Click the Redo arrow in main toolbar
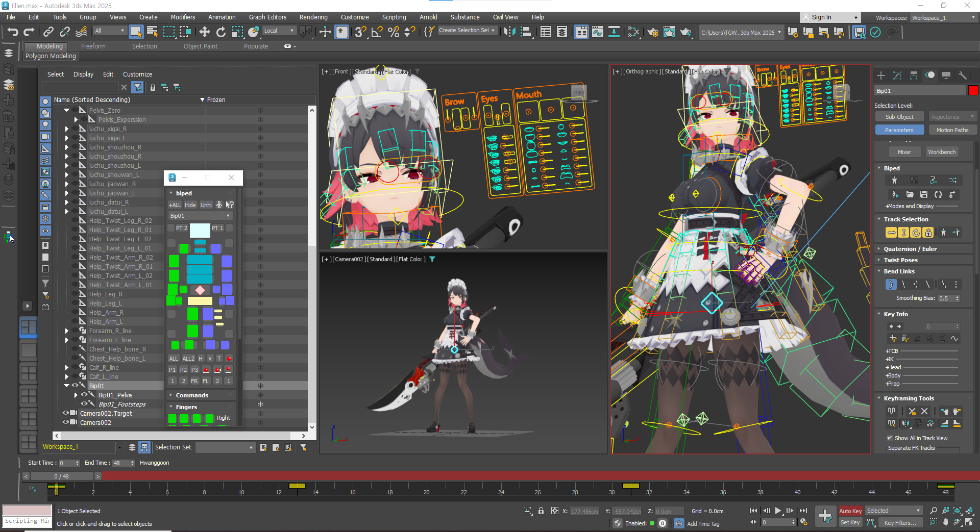The width and height of the screenshot is (980, 532). (29, 32)
